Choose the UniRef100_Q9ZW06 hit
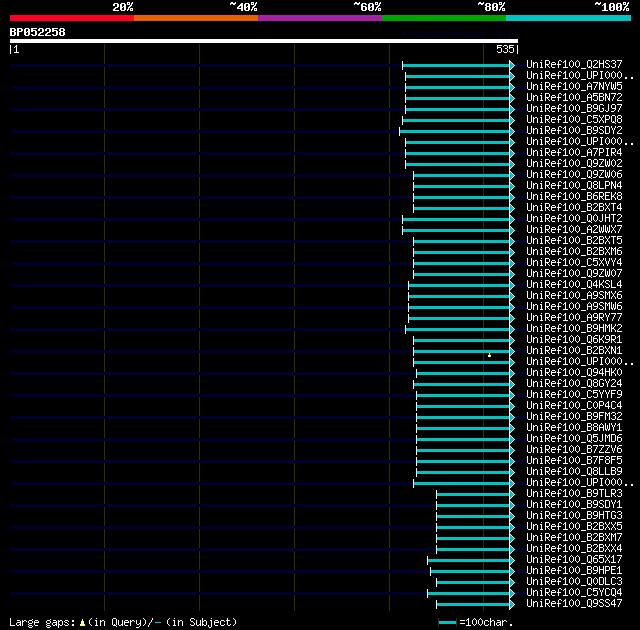 tap(574, 175)
